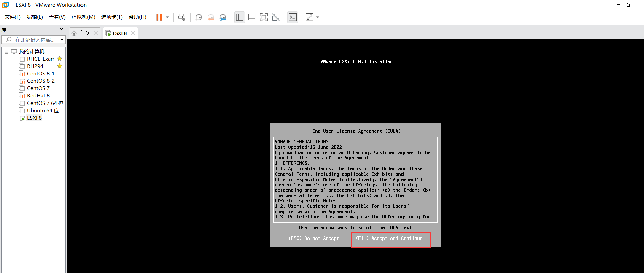Click the home icon on 主页 tab
Viewport: 644px width, 273px height.
74,33
